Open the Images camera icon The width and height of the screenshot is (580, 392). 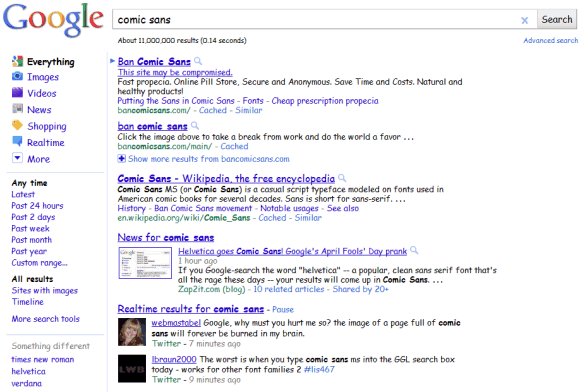point(17,76)
